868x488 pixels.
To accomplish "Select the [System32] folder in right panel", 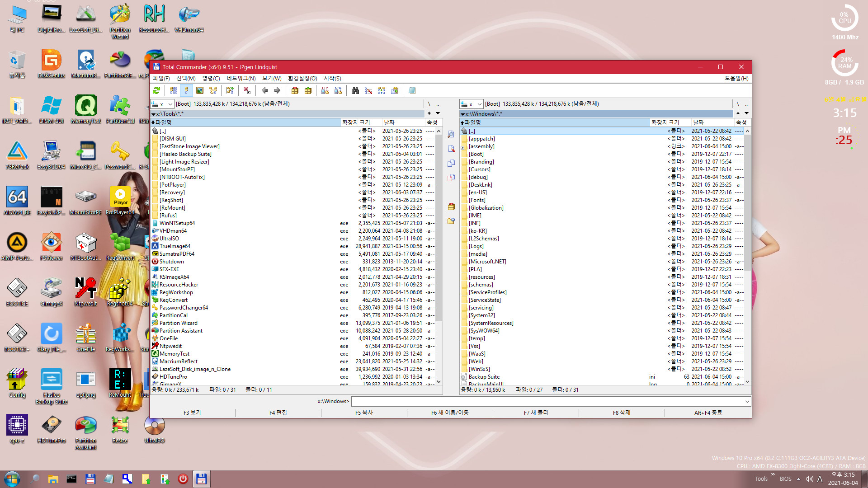I will coord(481,315).
